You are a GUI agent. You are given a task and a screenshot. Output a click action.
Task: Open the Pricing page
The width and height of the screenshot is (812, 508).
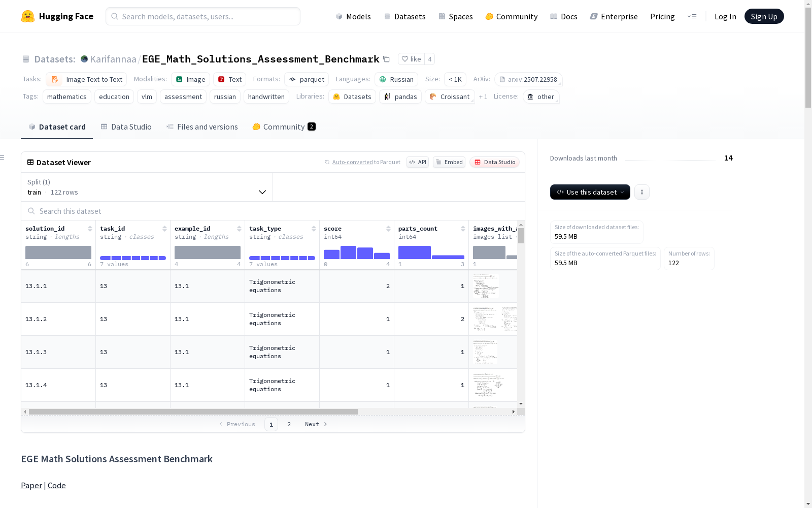662,16
